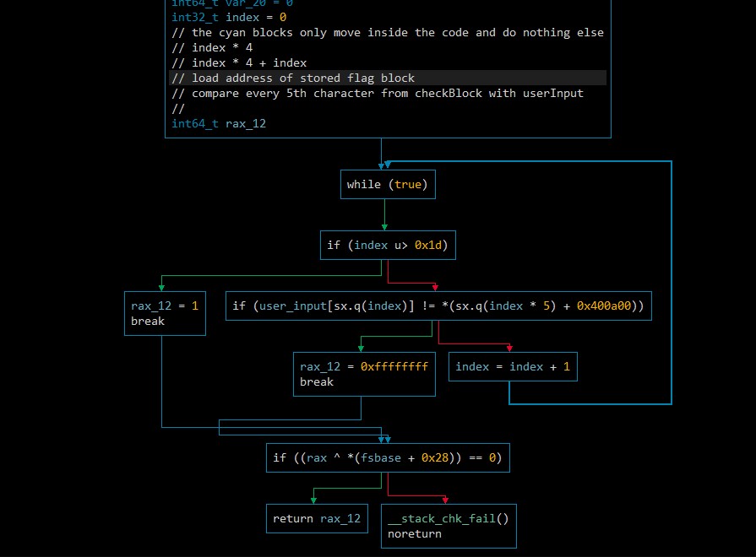Viewport: 756px width, 557px height.
Task: Select the "break" below "rax_12 = 0xffffffff"
Action: point(316,382)
